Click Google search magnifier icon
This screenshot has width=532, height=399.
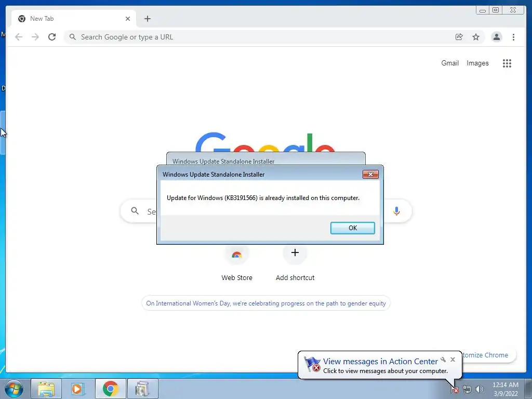tap(135, 211)
